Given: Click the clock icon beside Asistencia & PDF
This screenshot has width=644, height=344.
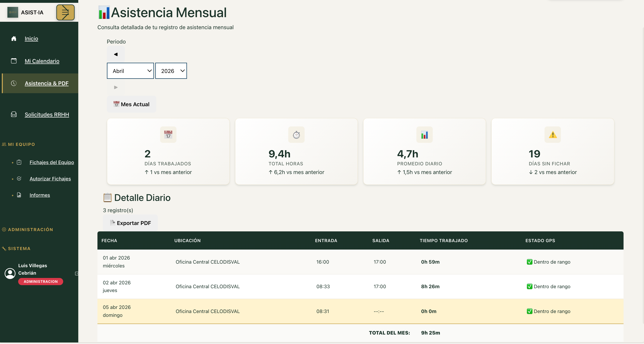Looking at the screenshot, I should coord(14,83).
